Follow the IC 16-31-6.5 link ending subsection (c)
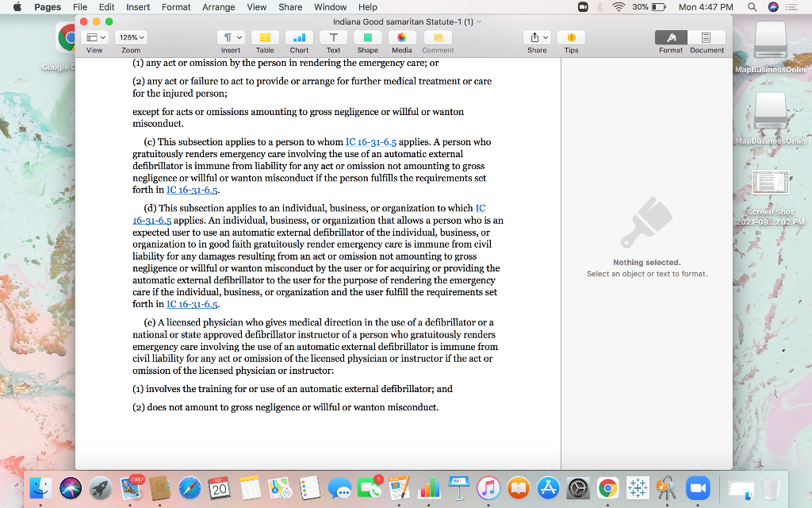This screenshot has height=508, width=812. pos(192,190)
